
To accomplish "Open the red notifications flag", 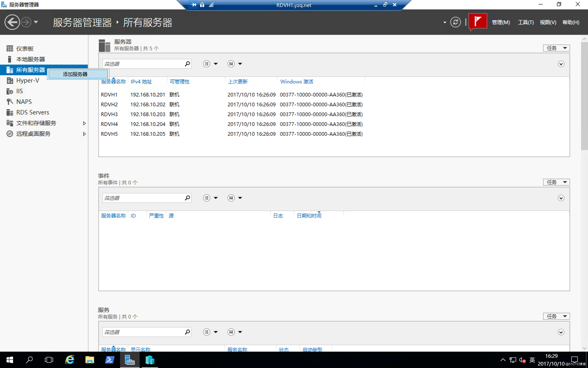I will [478, 21].
